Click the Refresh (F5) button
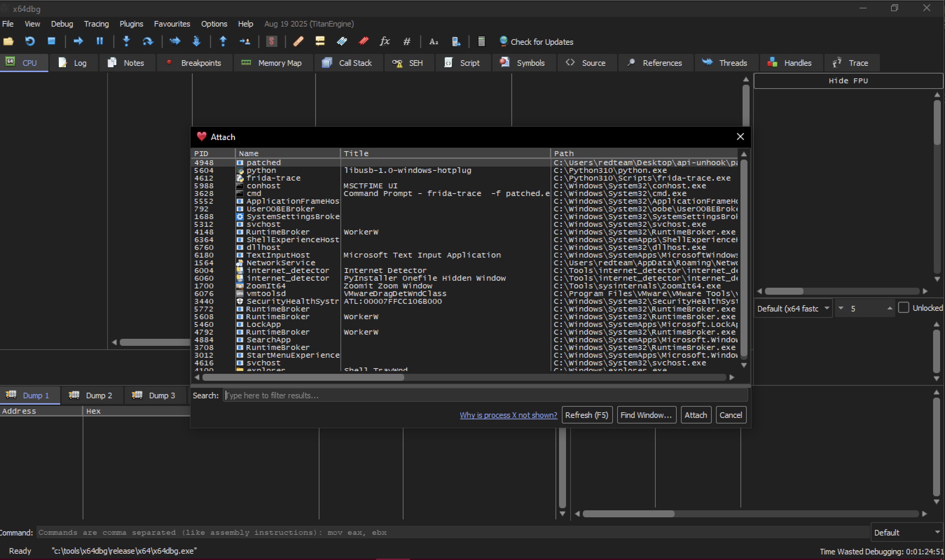The width and height of the screenshot is (945, 560). [587, 415]
